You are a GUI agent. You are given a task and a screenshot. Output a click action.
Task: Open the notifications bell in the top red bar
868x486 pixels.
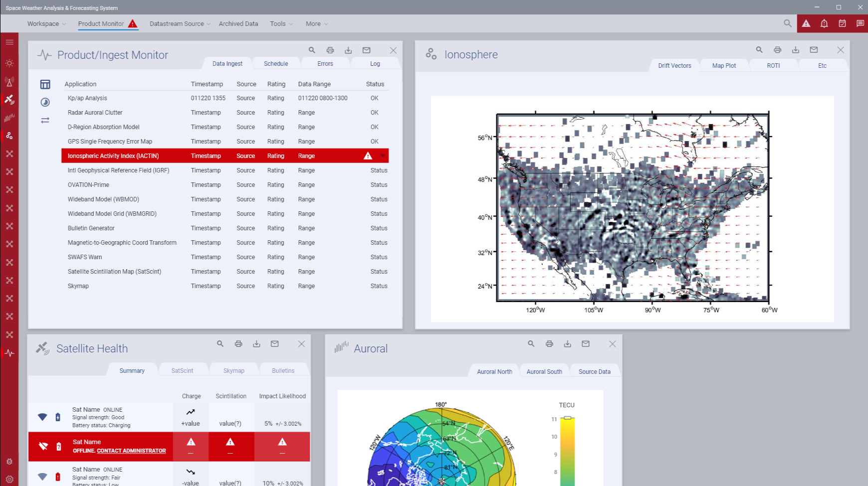(824, 23)
